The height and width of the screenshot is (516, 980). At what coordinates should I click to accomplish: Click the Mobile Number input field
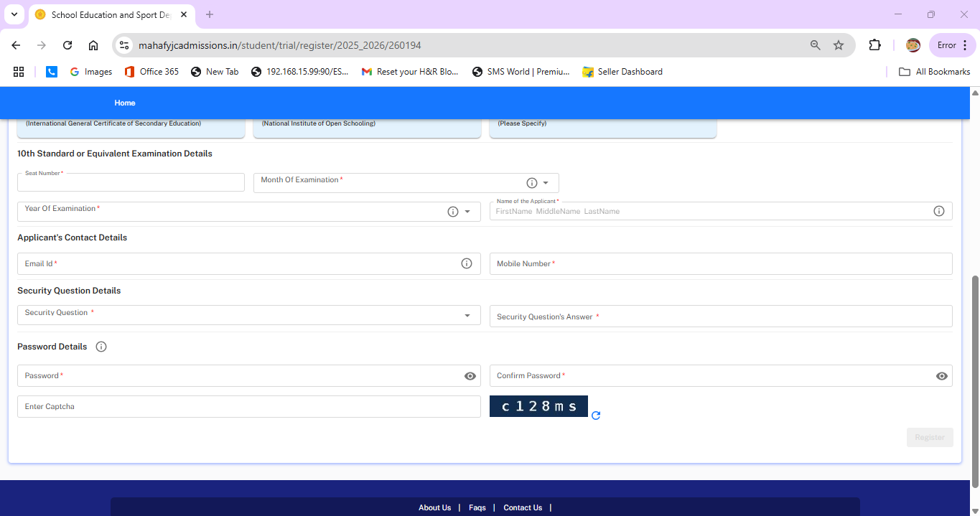[x=721, y=263]
